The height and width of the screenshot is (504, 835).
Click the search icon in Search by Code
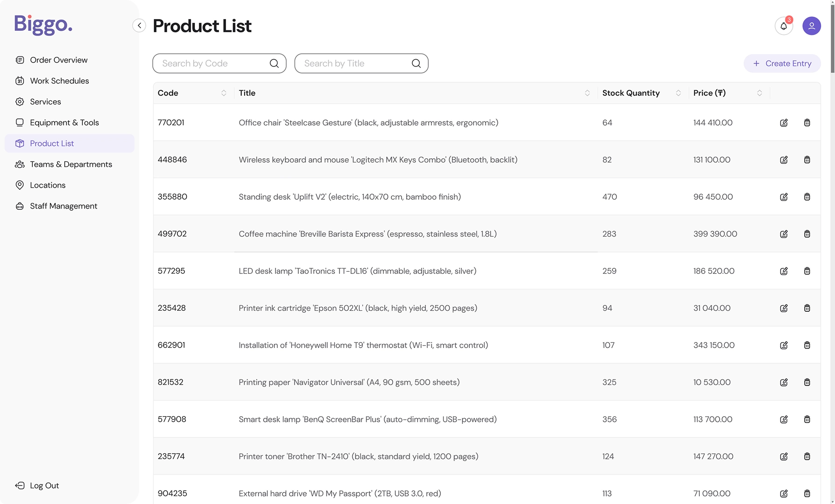[x=274, y=63]
